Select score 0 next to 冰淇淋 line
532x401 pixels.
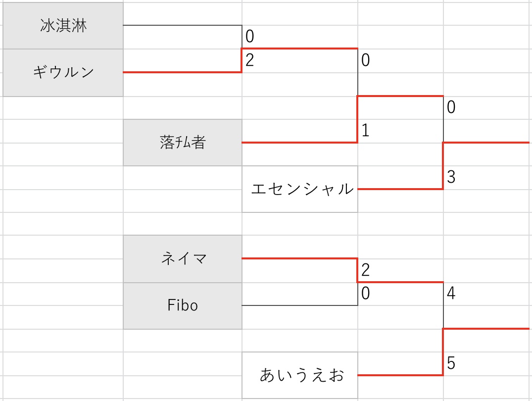250,36
